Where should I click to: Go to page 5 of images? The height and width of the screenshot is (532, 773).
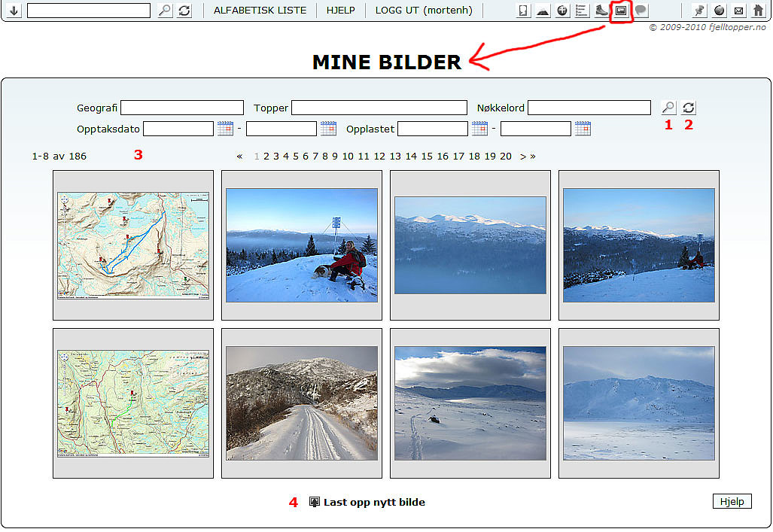coord(296,157)
